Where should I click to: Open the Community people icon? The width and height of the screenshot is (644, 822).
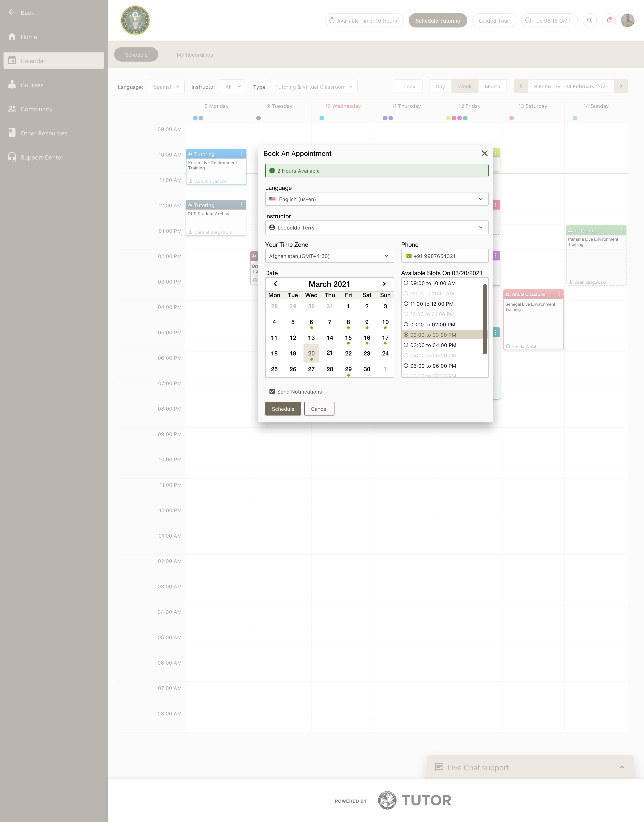click(12, 109)
